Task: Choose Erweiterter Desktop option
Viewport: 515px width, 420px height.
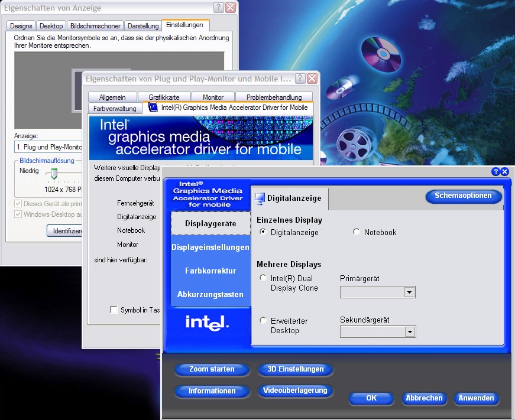Action: (263, 320)
